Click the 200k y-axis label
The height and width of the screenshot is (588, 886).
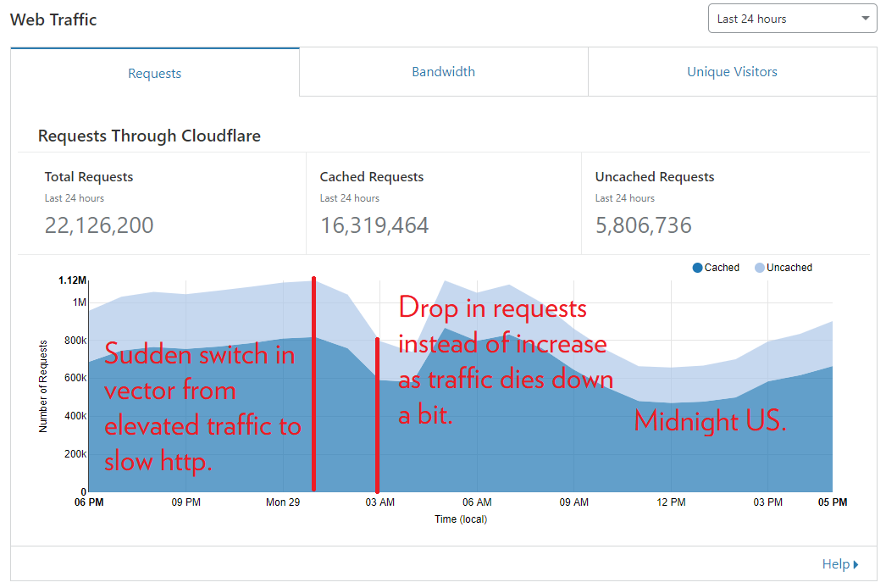coord(75,453)
